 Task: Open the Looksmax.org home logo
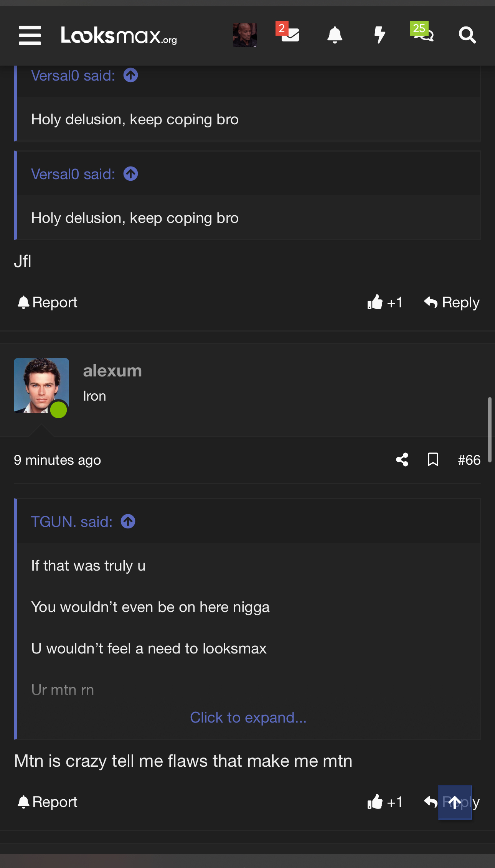point(119,36)
